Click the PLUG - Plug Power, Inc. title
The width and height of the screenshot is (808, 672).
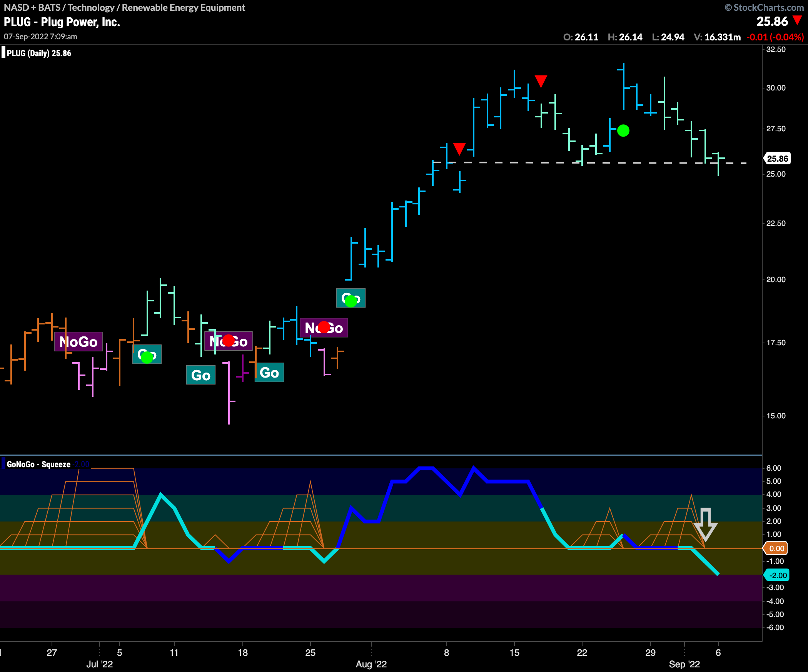pos(62,22)
